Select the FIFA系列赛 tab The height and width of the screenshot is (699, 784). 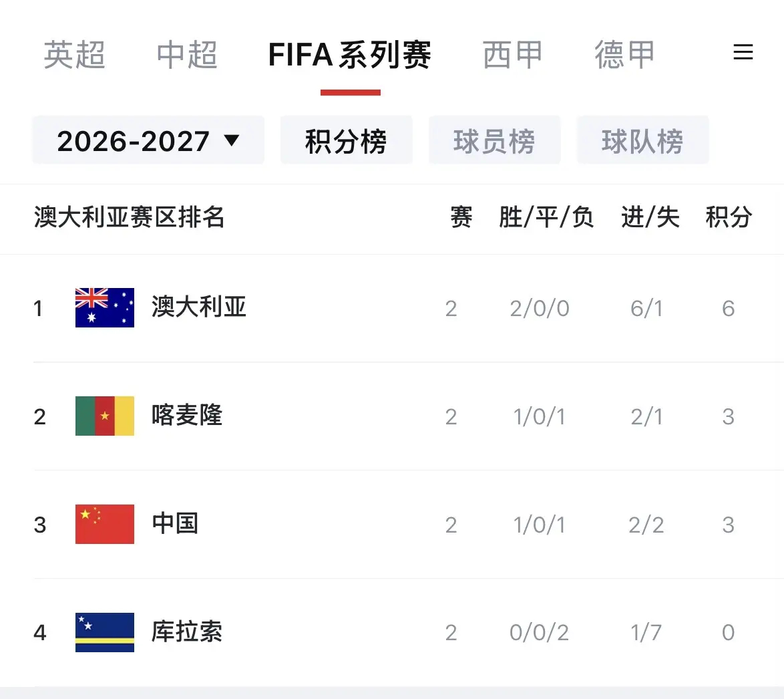pos(350,55)
